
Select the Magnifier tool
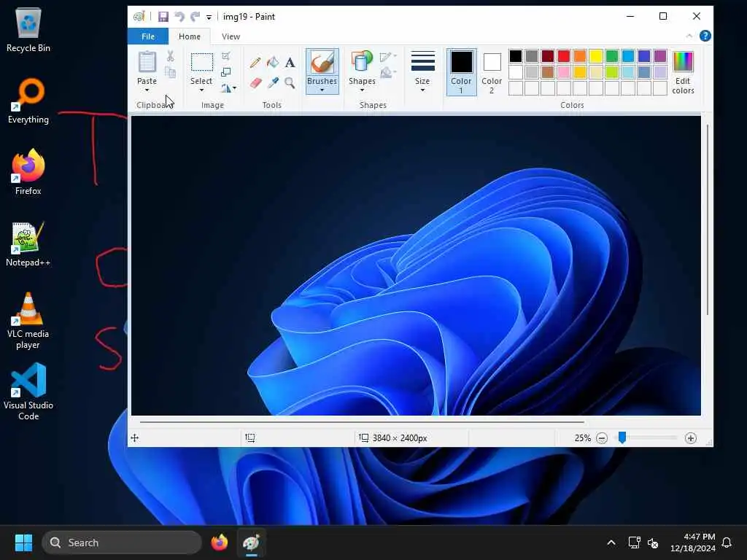290,83
